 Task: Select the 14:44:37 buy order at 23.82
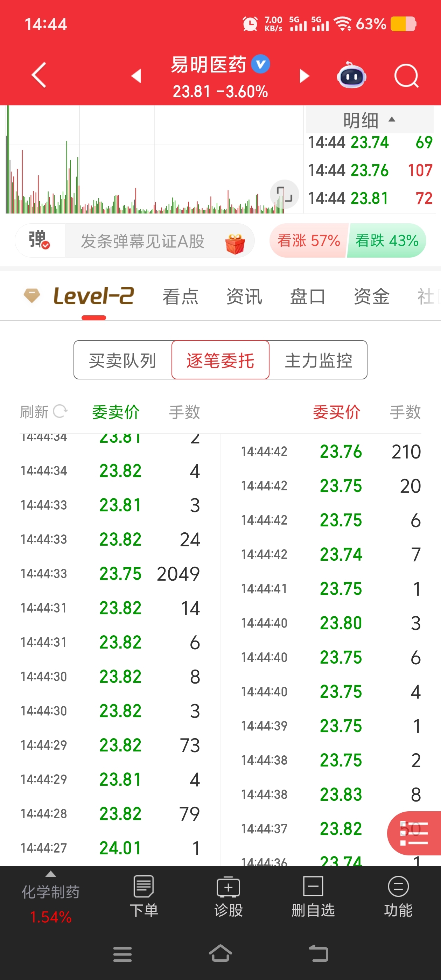(x=331, y=828)
